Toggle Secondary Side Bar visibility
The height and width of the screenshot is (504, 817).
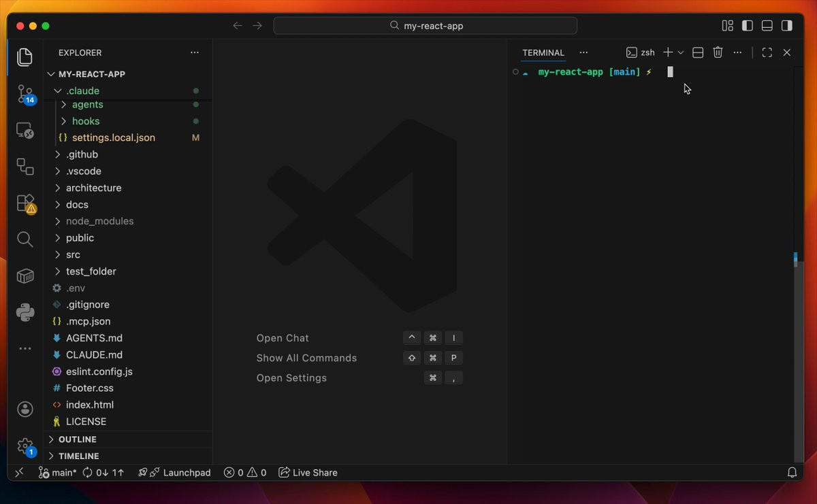[x=787, y=26]
